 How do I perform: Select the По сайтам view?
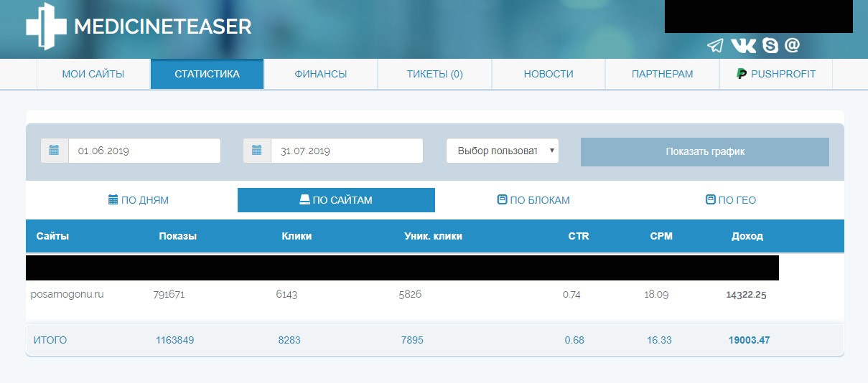pos(336,200)
